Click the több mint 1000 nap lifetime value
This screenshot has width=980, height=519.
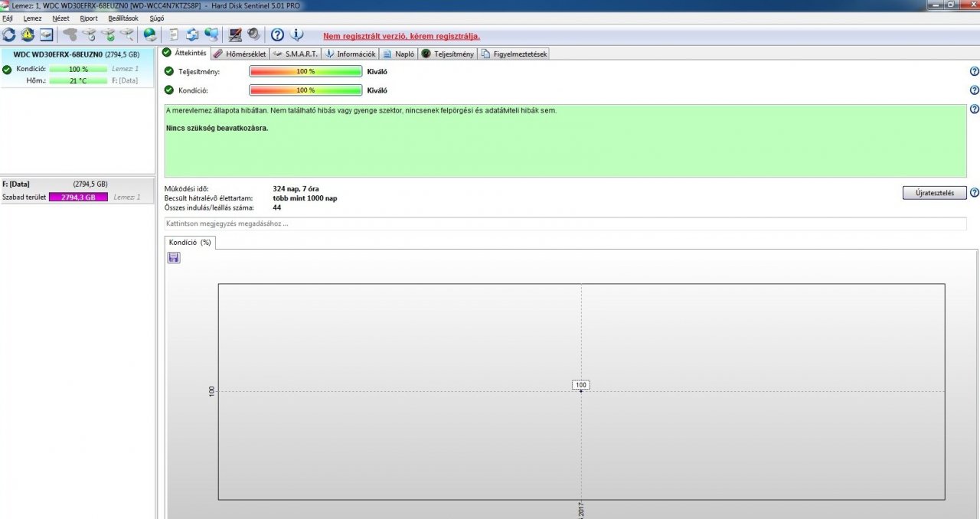click(x=305, y=198)
